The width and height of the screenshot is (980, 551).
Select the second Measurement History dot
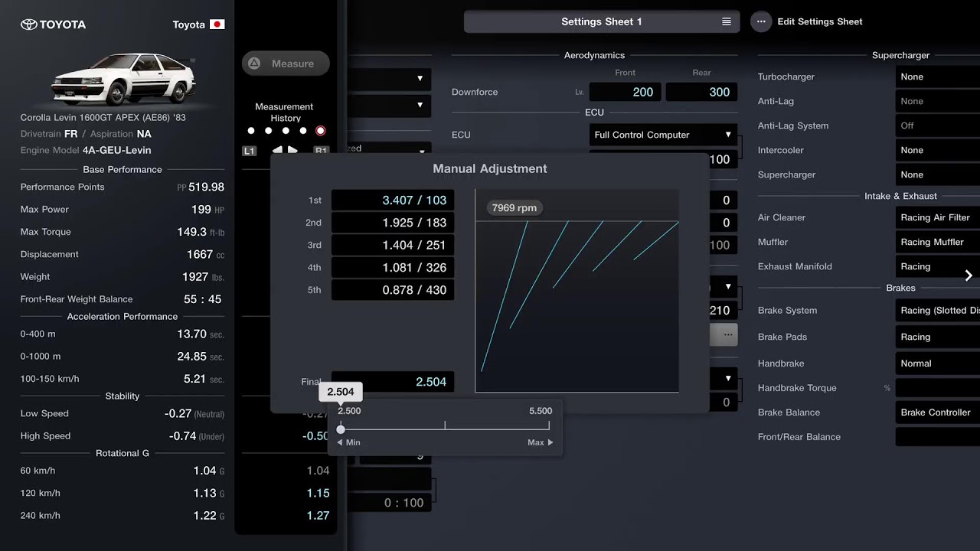tap(268, 131)
